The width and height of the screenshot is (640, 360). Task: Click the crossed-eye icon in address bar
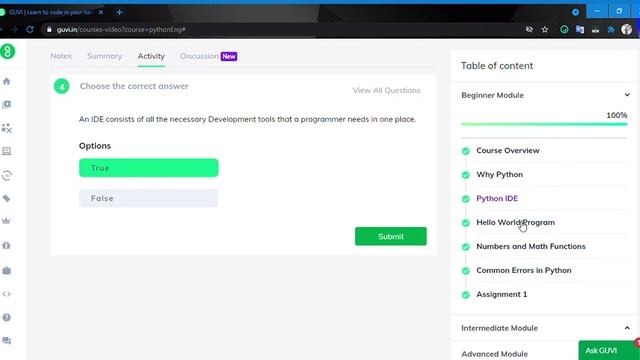529,29
